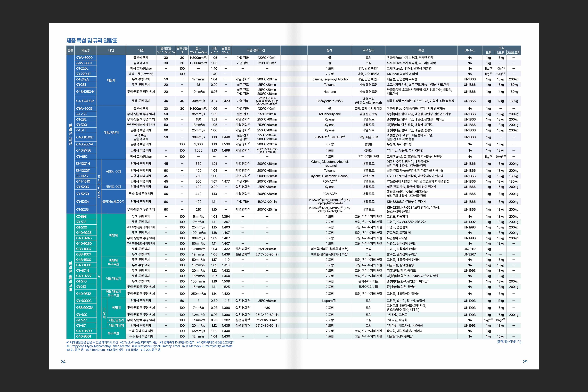Click the UN No. column header
This screenshot has height=392, width=588.
(469, 50)
